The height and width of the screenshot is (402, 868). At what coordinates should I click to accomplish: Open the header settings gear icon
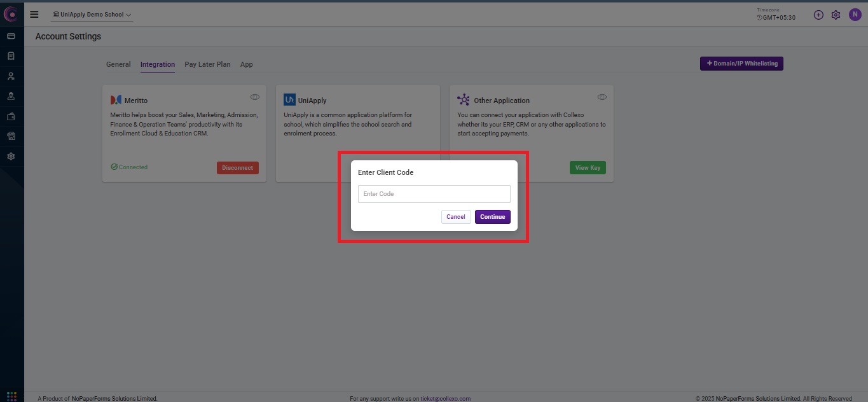point(836,15)
